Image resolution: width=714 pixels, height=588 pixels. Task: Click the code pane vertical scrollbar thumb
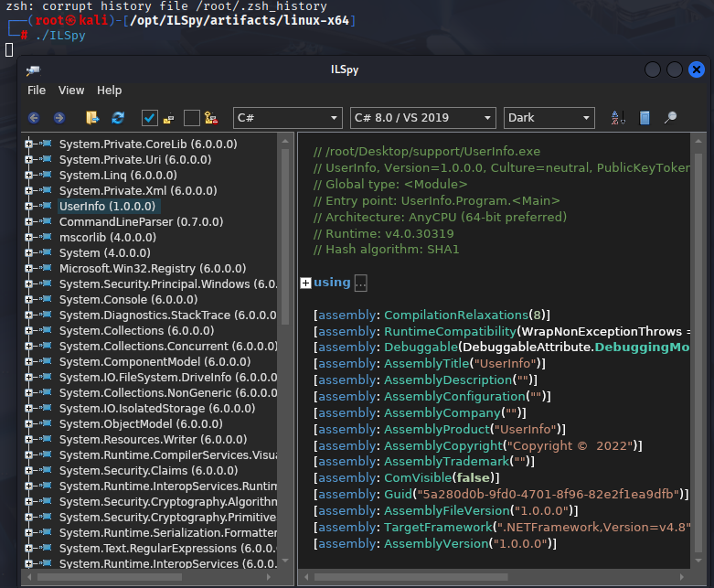[x=698, y=353]
